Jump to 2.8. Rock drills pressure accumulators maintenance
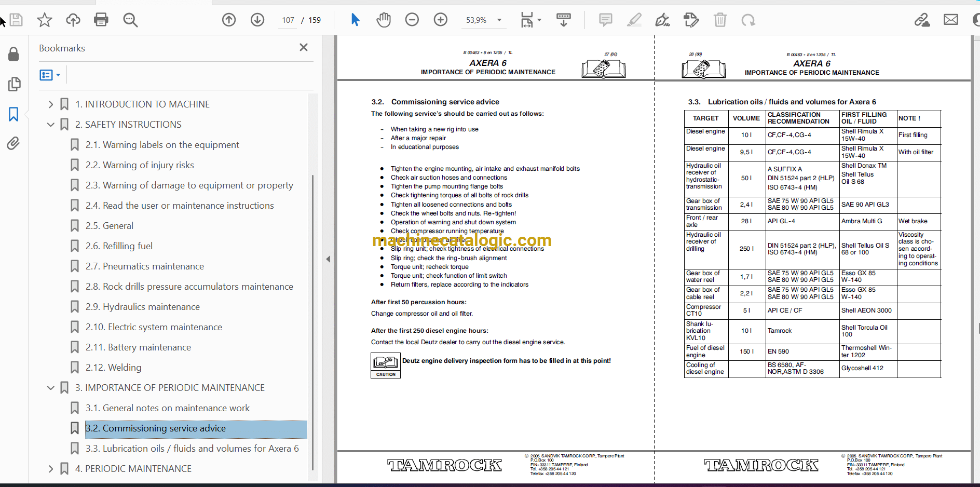 coord(189,287)
